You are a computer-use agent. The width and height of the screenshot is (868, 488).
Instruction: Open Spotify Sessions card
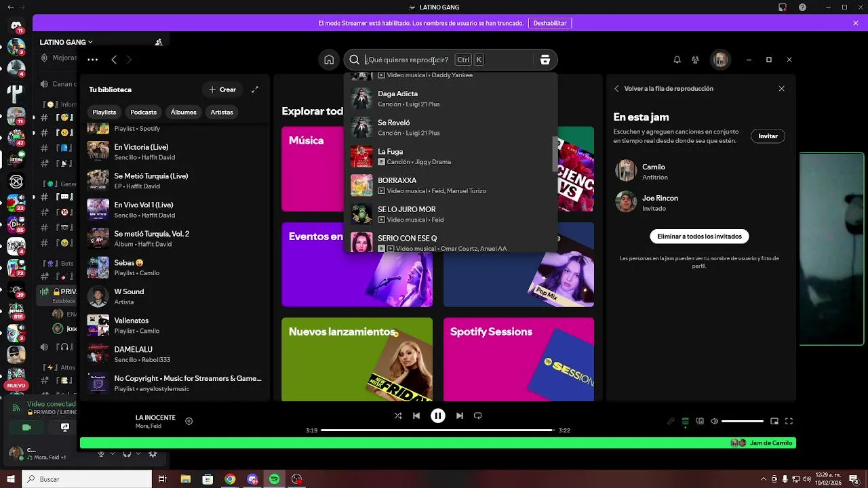519,359
